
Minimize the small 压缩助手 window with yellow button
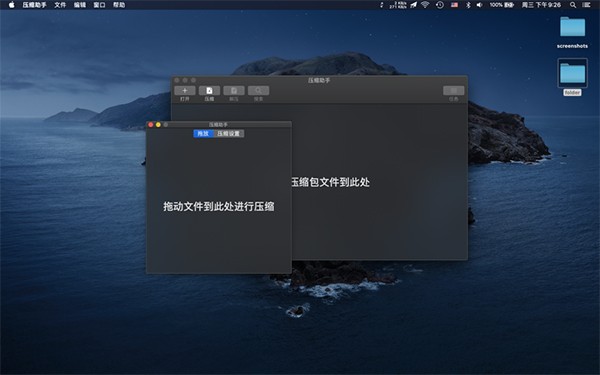pyautogui.click(x=158, y=125)
